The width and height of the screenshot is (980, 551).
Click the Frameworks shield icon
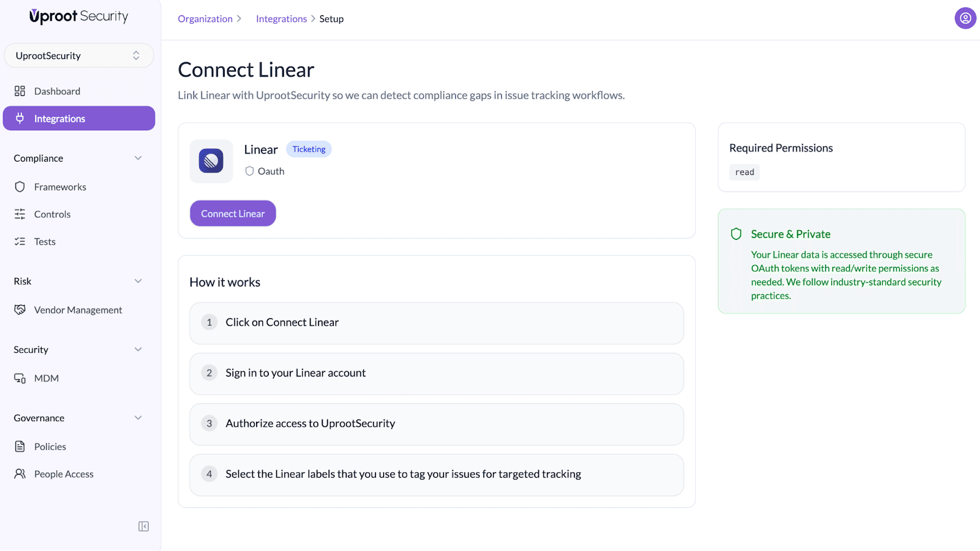tap(20, 187)
